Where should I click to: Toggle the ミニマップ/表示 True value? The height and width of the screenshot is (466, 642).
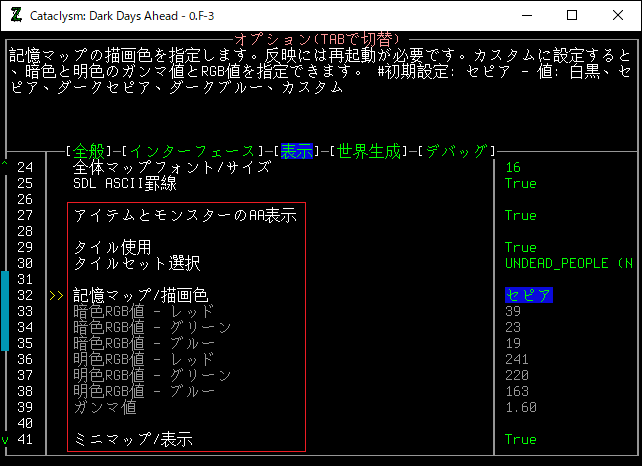520,439
